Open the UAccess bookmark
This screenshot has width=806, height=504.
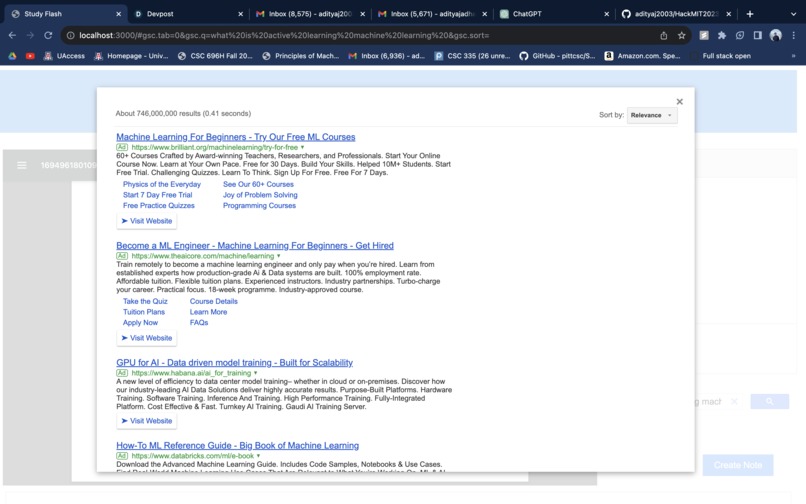point(64,56)
